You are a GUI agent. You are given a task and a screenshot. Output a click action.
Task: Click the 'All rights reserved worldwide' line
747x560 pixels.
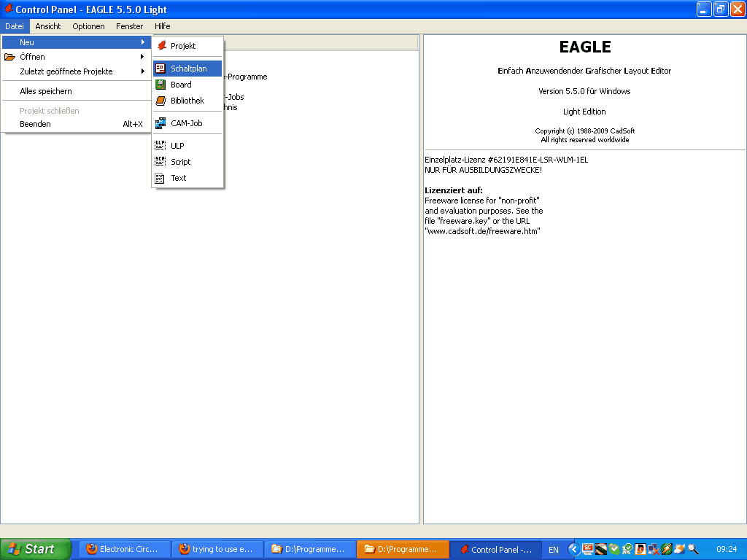point(585,140)
